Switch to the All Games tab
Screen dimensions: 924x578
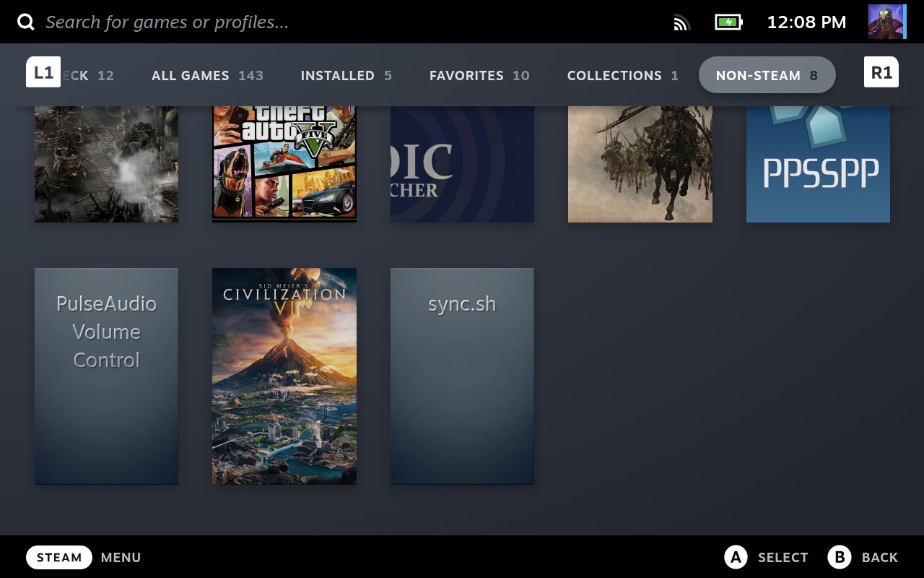pos(207,75)
